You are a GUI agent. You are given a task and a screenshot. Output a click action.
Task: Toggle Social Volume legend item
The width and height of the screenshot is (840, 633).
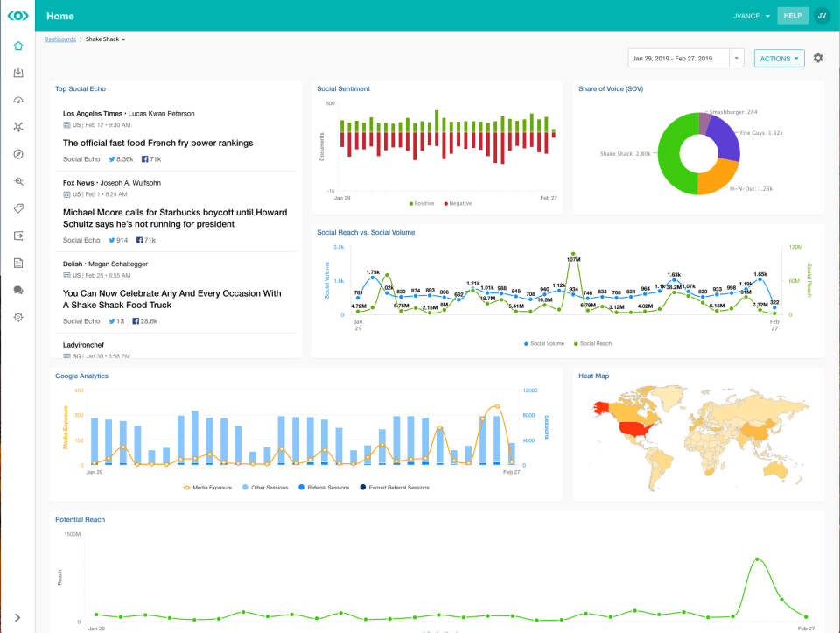(544, 343)
